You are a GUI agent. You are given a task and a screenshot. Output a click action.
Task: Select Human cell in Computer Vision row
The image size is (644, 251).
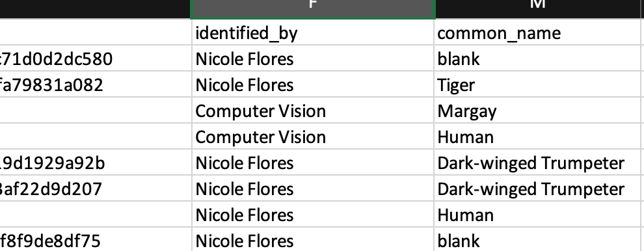coord(537,136)
